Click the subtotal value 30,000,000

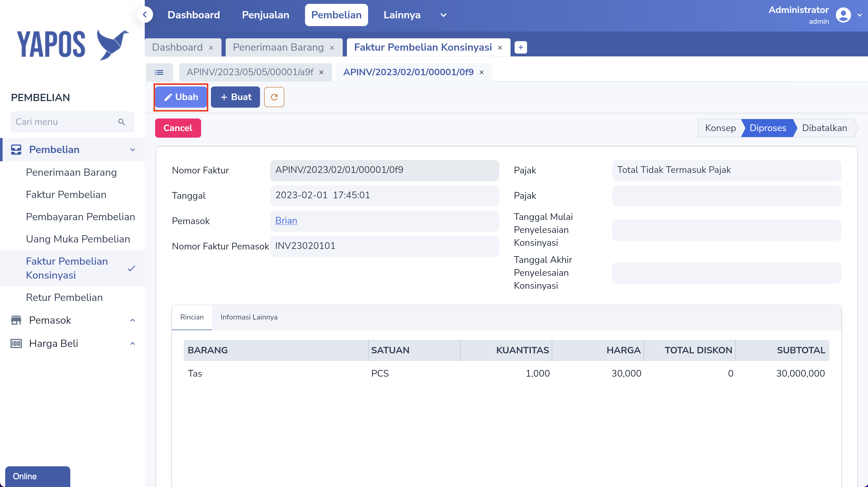(801, 374)
